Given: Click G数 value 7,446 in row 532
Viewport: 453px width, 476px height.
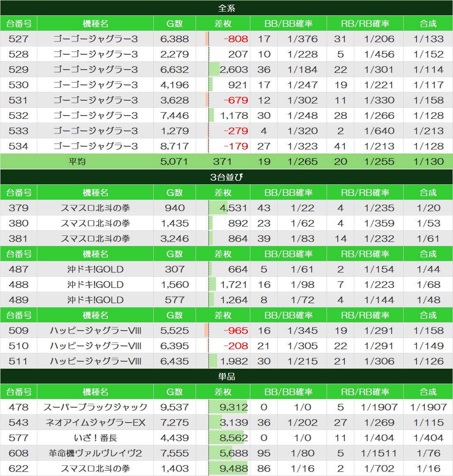Looking at the screenshot, I should [x=174, y=115].
